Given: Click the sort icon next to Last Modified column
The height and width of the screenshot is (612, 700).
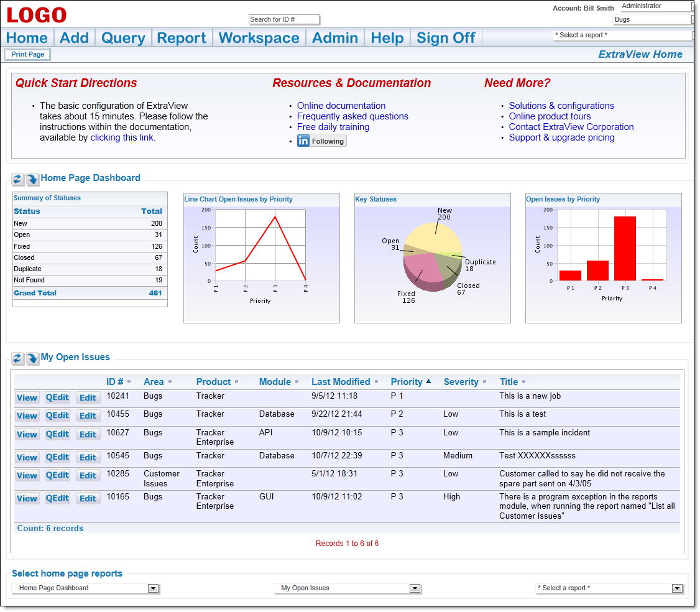Looking at the screenshot, I should click(376, 382).
